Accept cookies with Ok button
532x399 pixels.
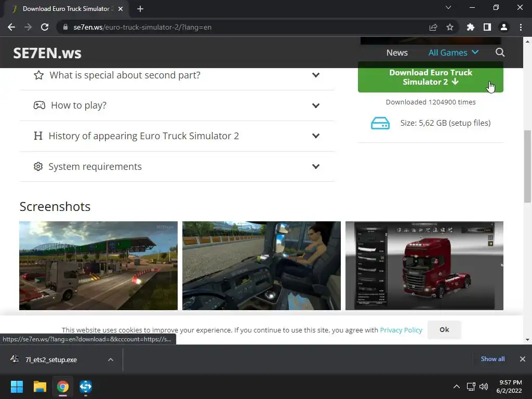point(444,330)
